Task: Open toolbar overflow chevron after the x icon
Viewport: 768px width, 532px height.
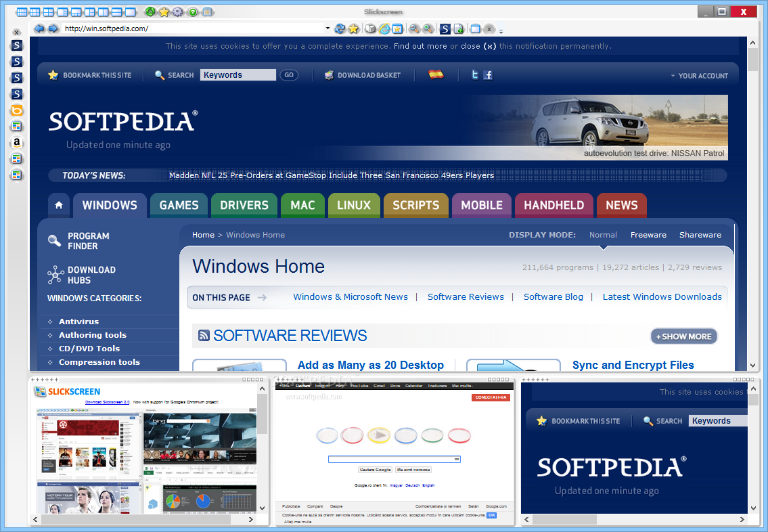Action: (501, 31)
